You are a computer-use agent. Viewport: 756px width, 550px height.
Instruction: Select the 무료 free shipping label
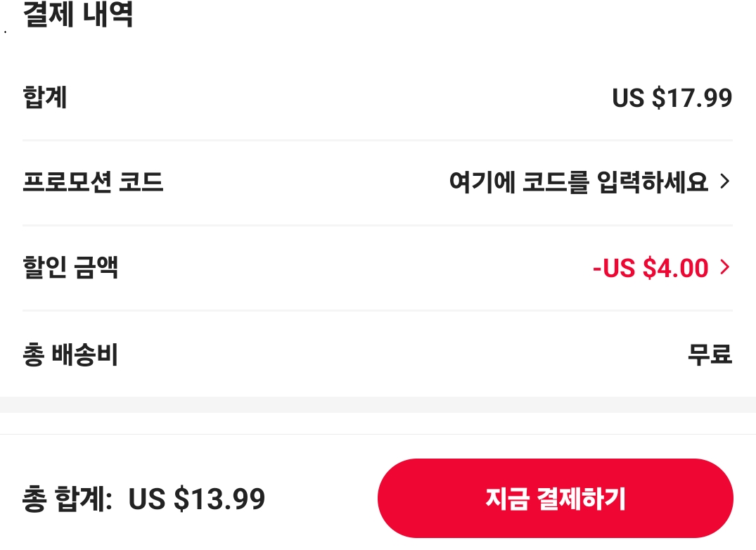pyautogui.click(x=710, y=354)
